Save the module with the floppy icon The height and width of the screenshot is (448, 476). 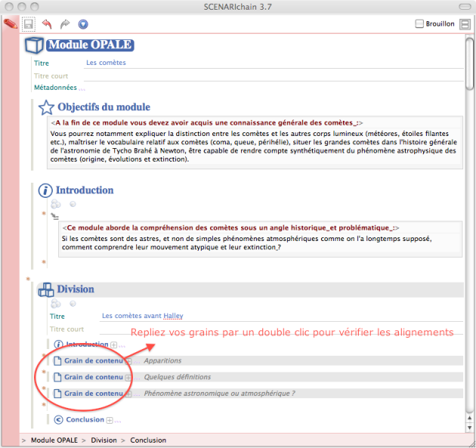(x=29, y=24)
